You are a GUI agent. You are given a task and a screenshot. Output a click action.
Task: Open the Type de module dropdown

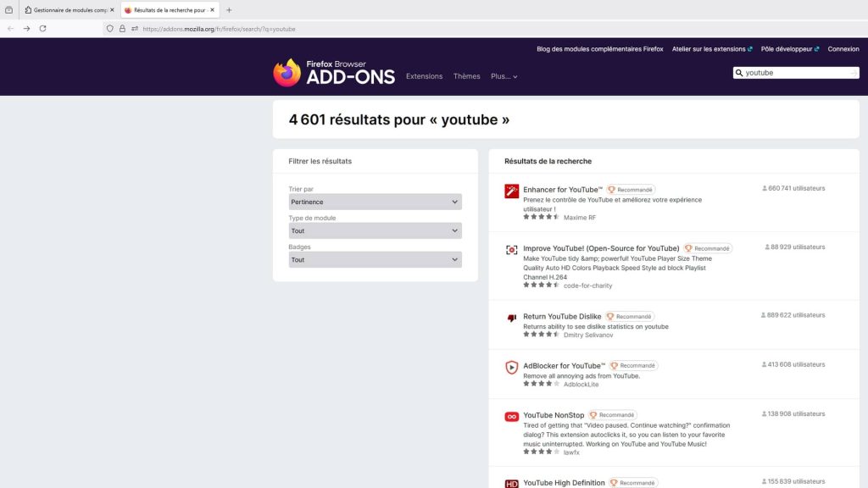374,230
